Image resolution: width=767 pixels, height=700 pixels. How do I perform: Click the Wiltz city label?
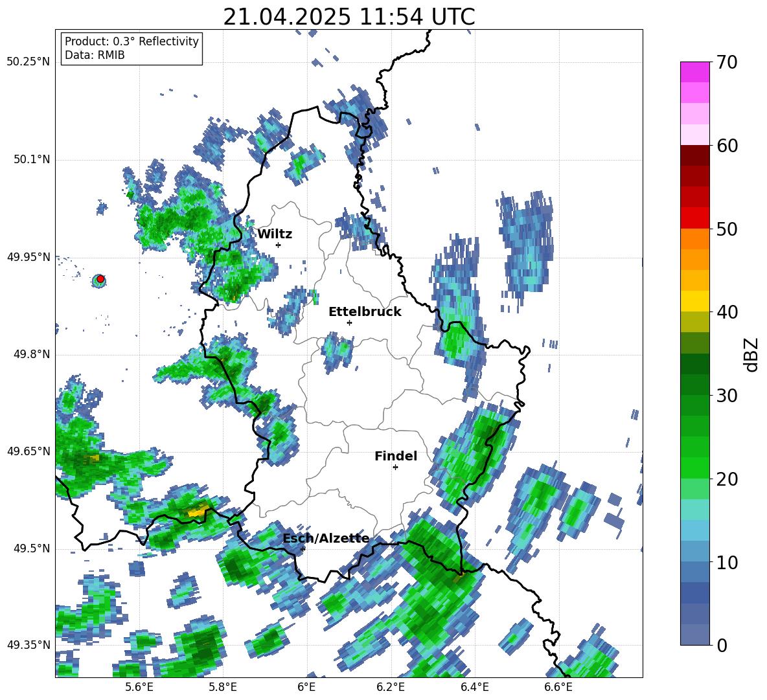click(x=275, y=234)
